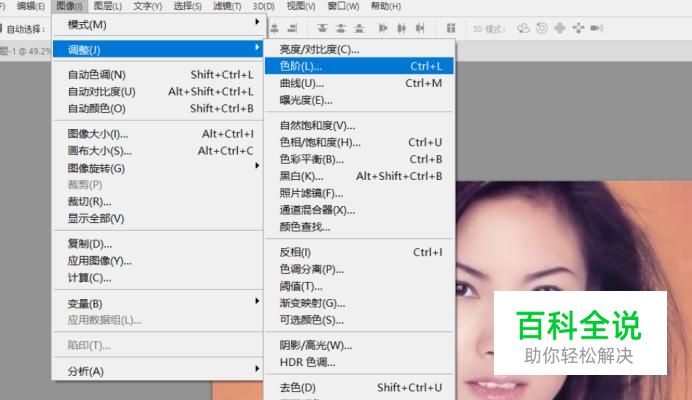
Task: Open the 3D(D) menu
Action: click(263, 6)
